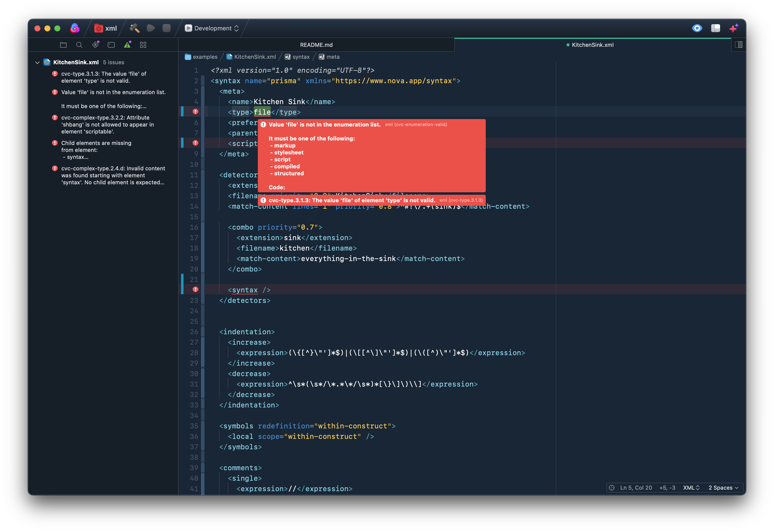
Task: Toggle the preview eye icon
Action: (697, 28)
